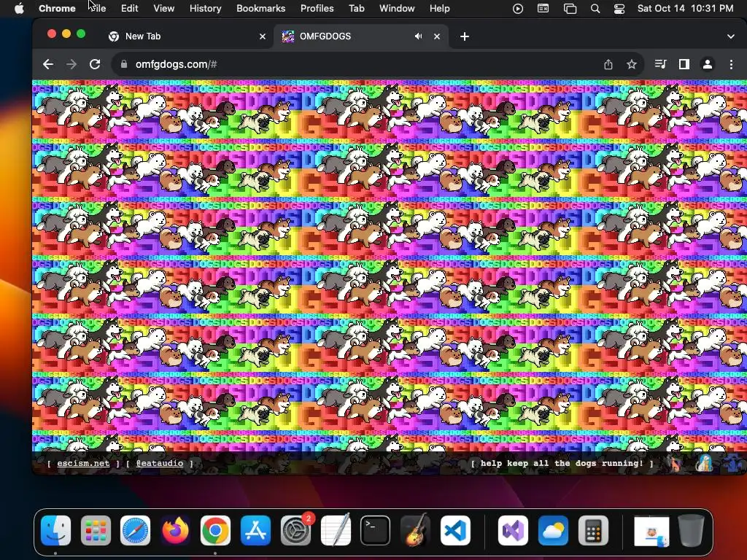Launch GarageBand from the Dock
This screenshot has height=560, width=747.
coord(415,531)
